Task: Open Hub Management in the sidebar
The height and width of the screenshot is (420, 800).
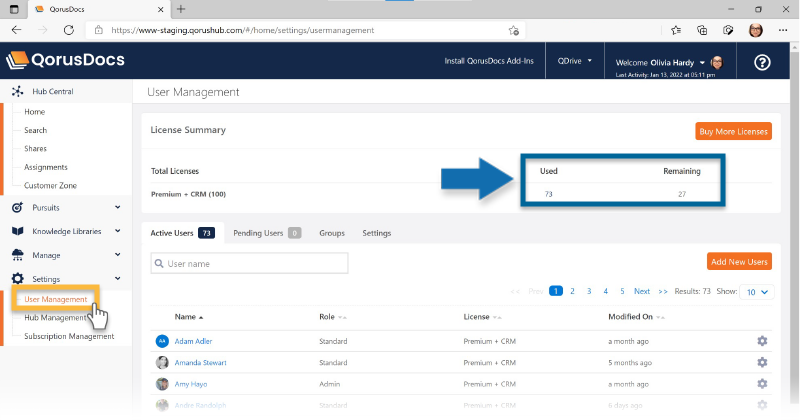Action: [55, 317]
